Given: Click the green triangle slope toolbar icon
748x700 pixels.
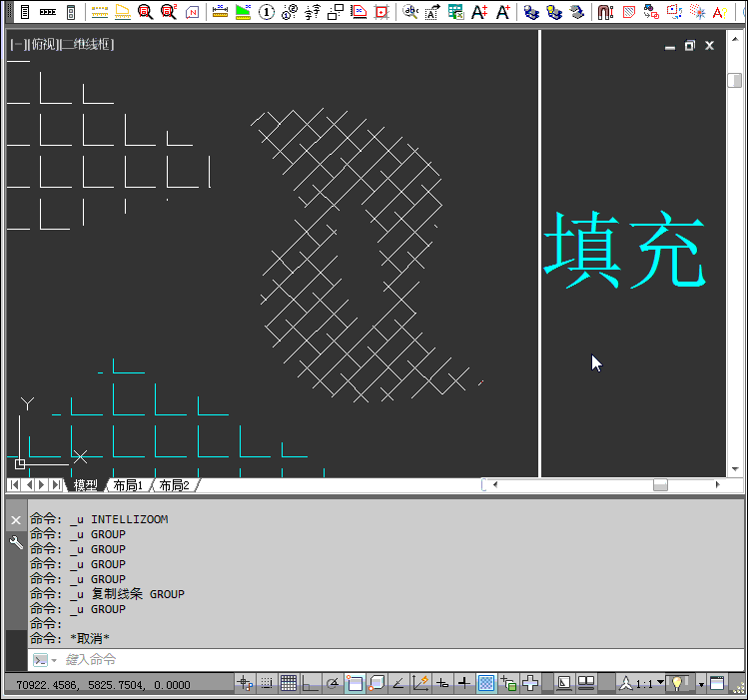Looking at the screenshot, I should 243,12.
